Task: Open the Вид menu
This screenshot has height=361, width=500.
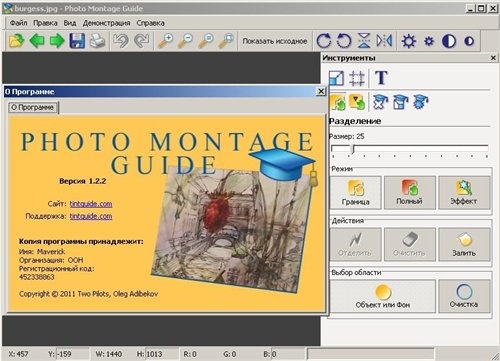Action: pyautogui.click(x=70, y=23)
